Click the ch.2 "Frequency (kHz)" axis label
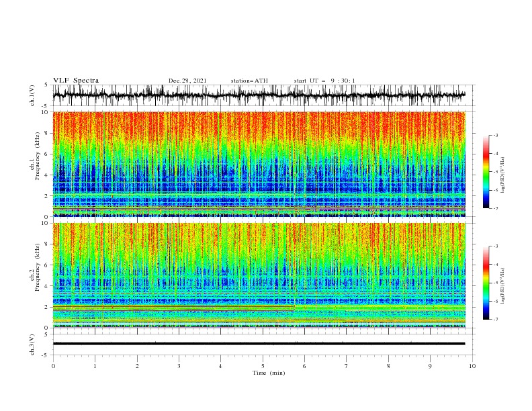This screenshot has width=532, height=411. 38,267
